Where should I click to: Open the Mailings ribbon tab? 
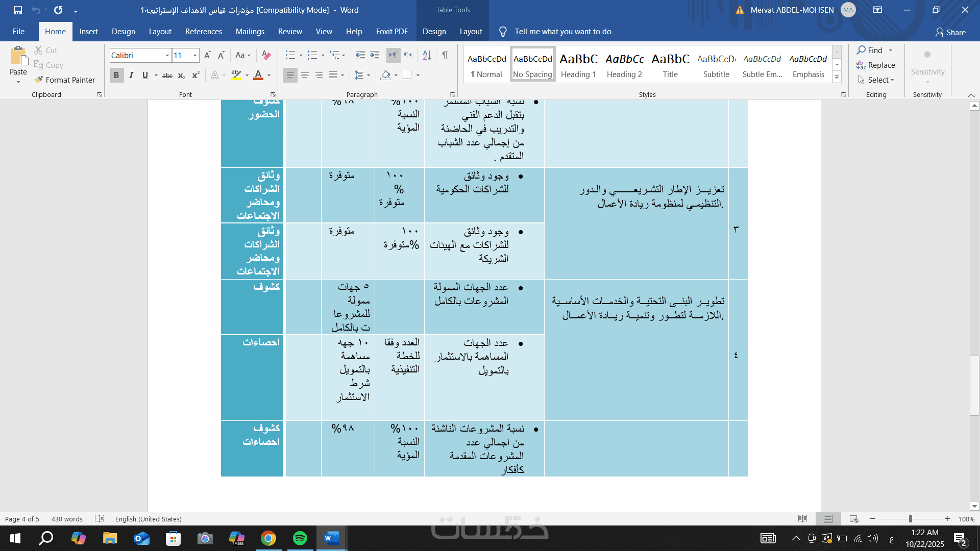click(x=250, y=32)
